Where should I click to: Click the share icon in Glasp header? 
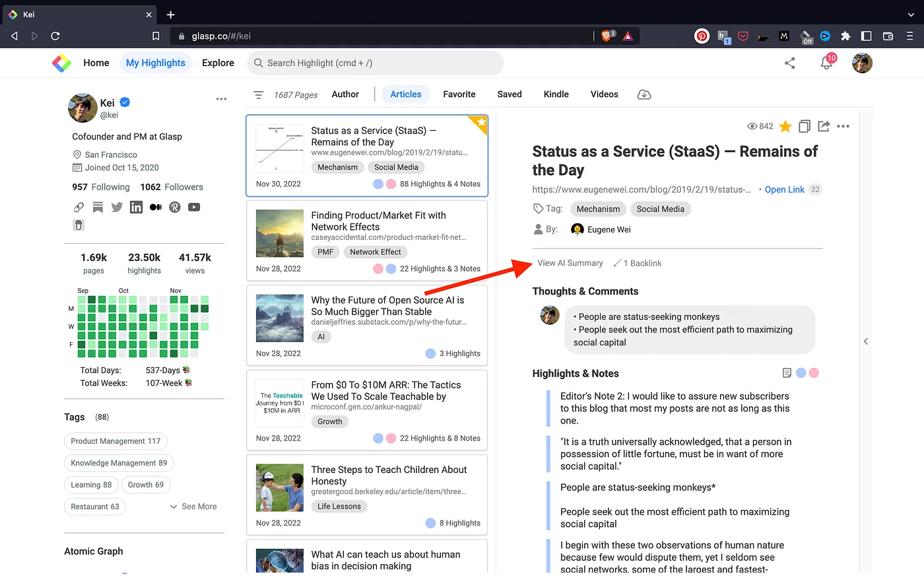[789, 63]
